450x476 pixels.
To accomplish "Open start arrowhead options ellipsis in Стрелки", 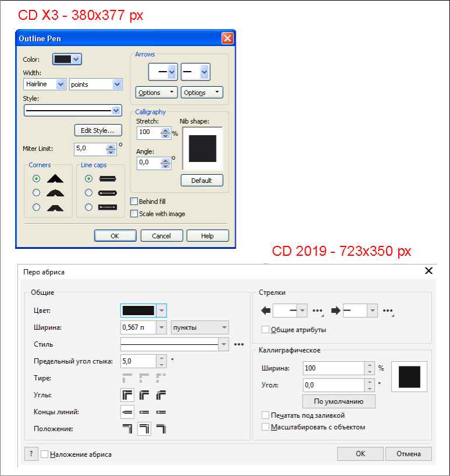I will point(318,311).
